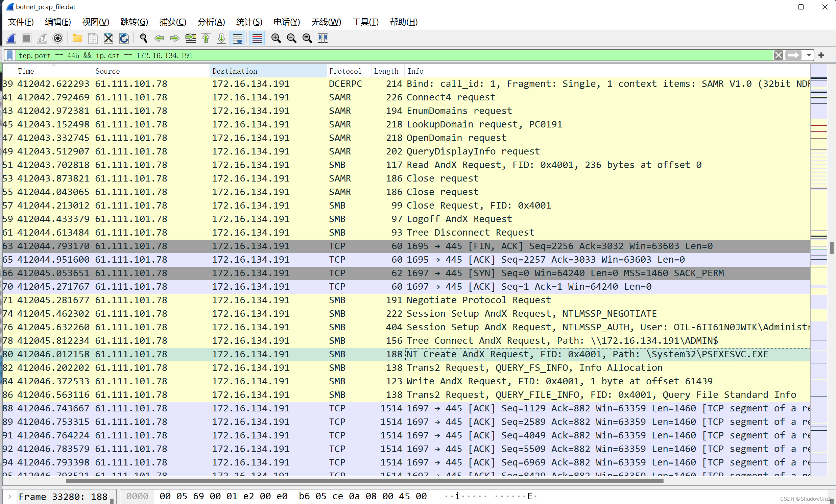This screenshot has width=836, height=504.
Task: Close the capture file with X icon
Action: click(109, 38)
